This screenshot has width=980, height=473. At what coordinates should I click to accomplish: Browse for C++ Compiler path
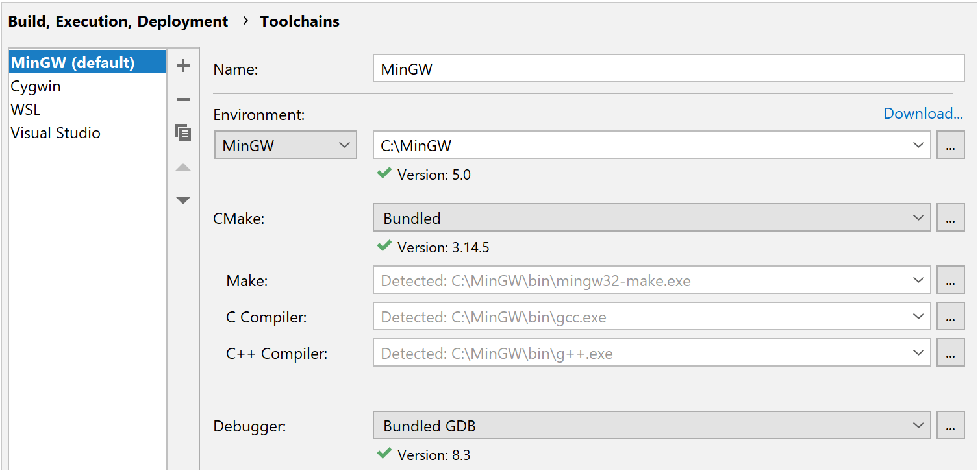coord(950,352)
